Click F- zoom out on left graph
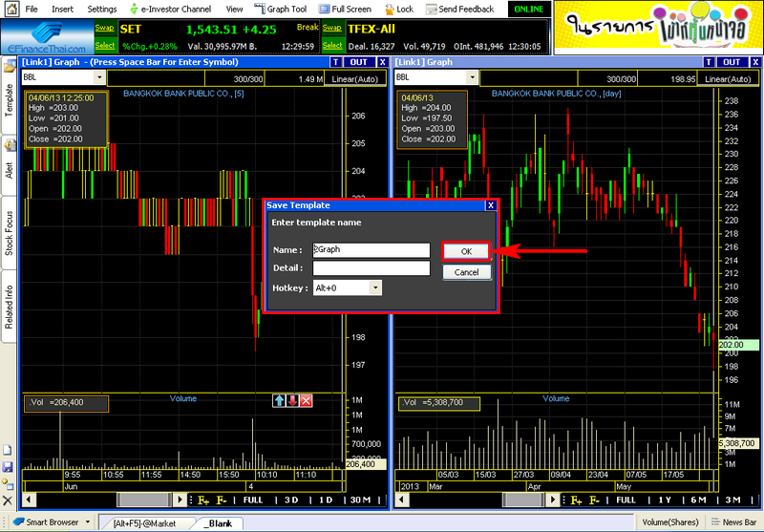764x532 pixels. (222, 500)
